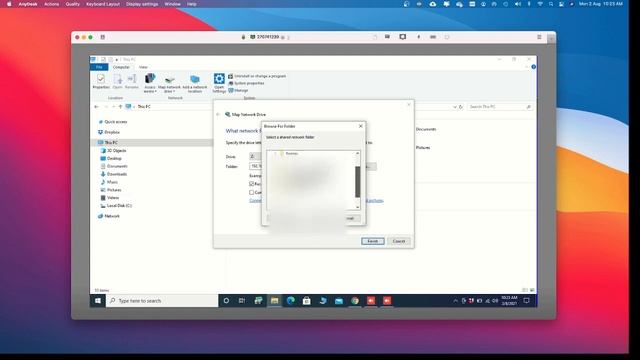Select Music in the navigation pane
This screenshot has height=360, width=640.
click(x=109, y=182)
